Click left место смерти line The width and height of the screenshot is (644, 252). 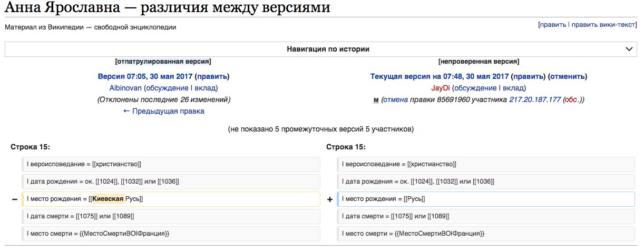pyautogui.click(x=171, y=234)
